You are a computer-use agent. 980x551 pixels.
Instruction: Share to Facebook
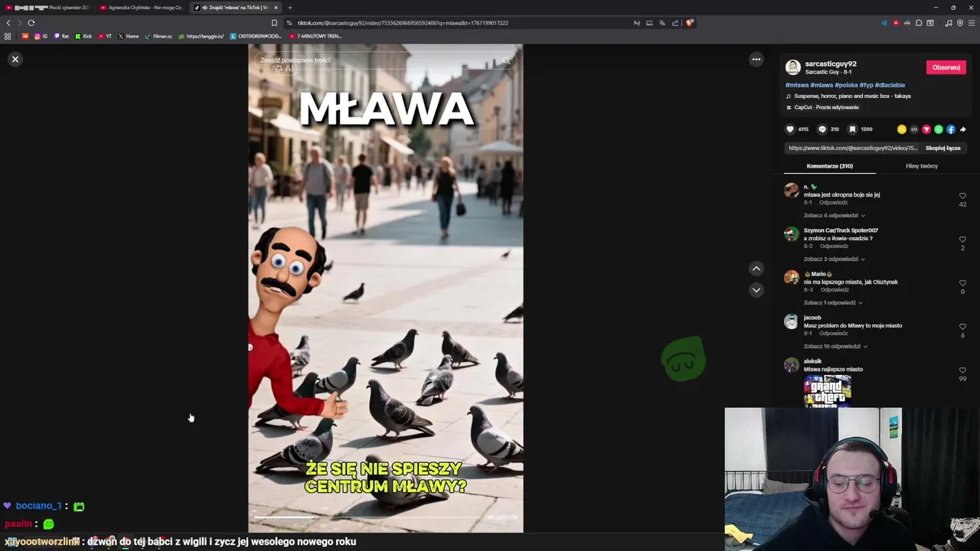coord(951,129)
